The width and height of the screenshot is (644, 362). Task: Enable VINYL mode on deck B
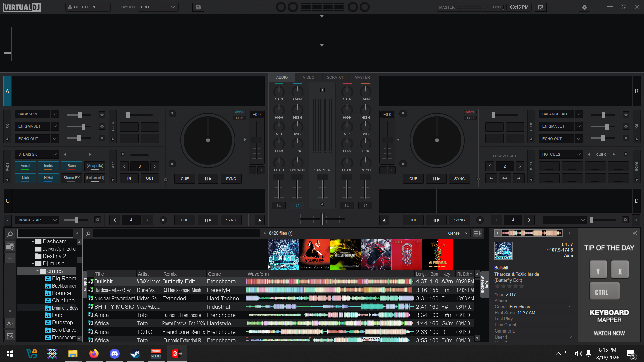470,112
